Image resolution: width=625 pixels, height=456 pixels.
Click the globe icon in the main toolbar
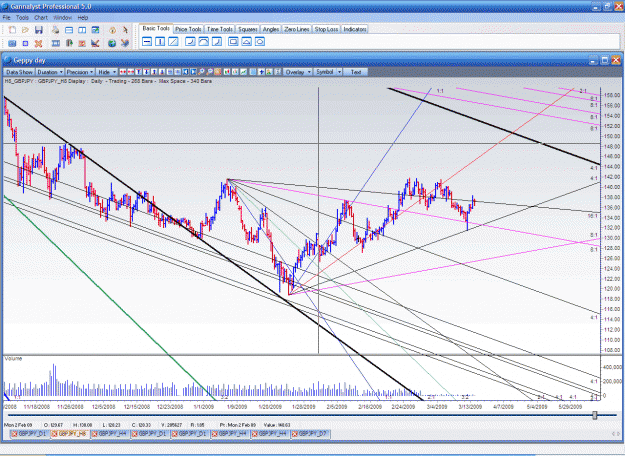click(112, 43)
